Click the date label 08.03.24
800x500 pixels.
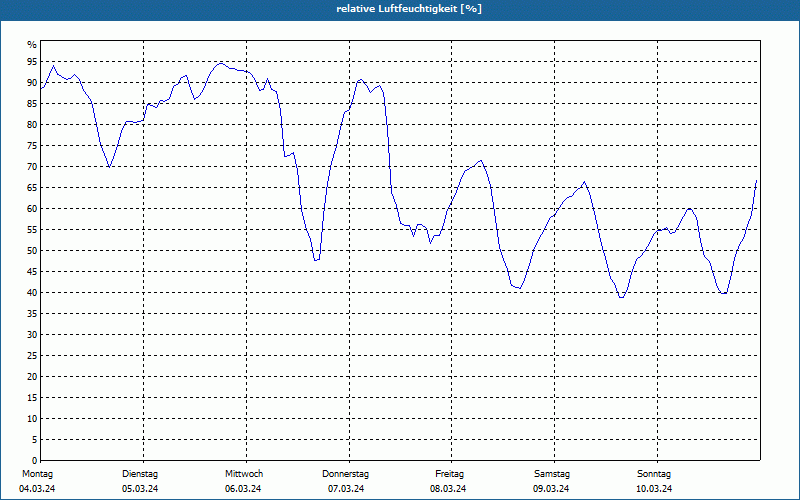point(448,489)
